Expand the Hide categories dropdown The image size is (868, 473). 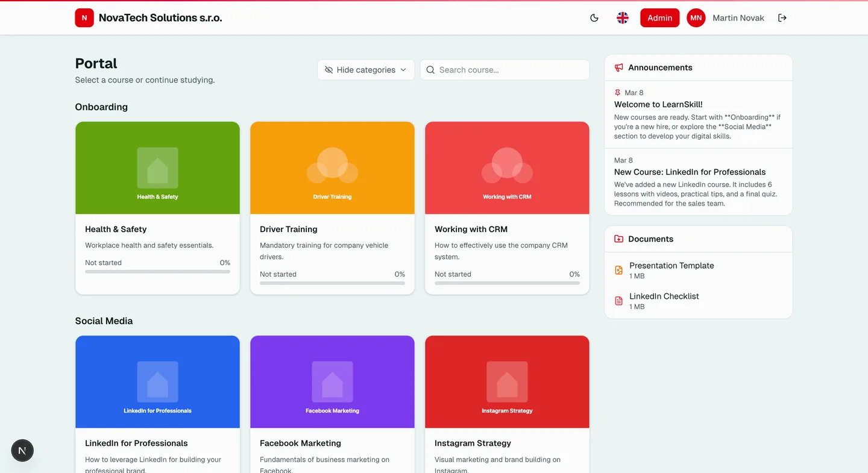click(x=365, y=70)
